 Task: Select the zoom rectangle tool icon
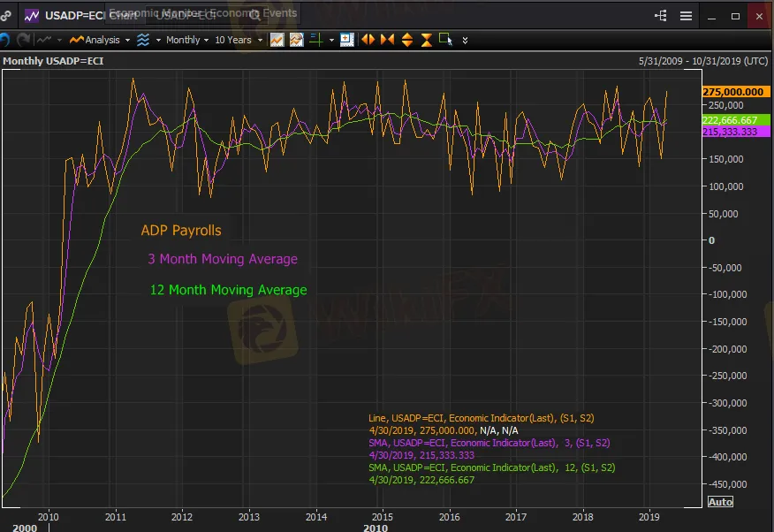(445, 40)
